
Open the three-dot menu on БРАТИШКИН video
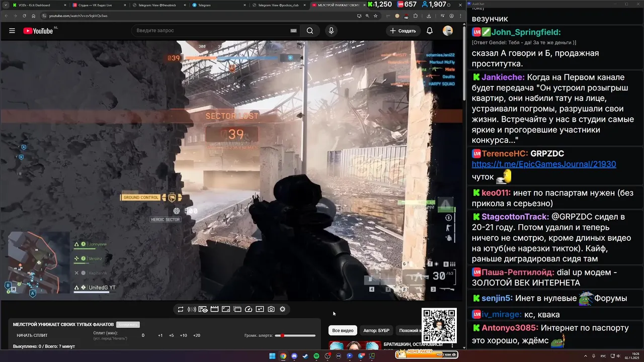tap(452, 345)
